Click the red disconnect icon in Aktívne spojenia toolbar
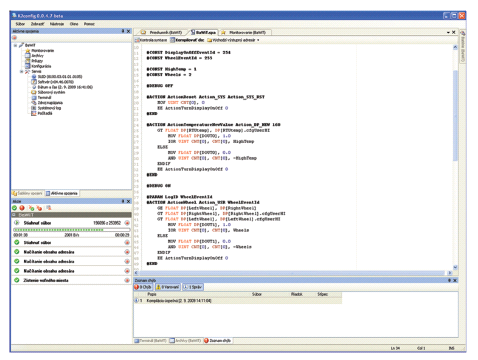 click(x=15, y=38)
